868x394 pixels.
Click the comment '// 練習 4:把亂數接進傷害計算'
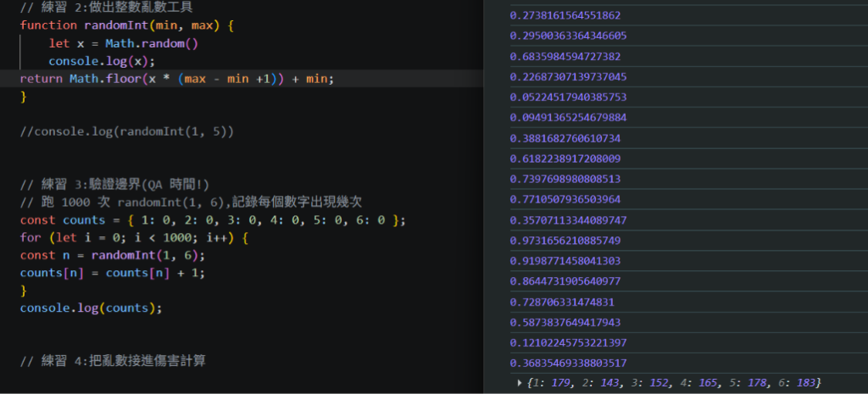point(113,361)
